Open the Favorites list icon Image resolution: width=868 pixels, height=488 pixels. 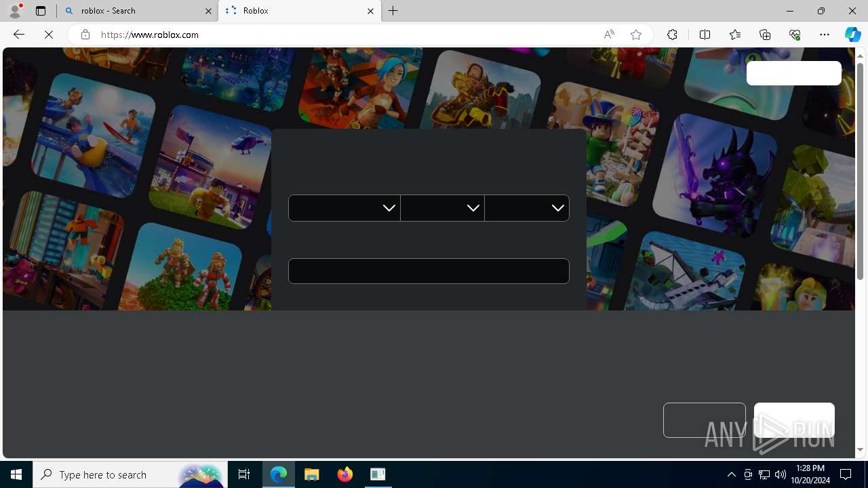(x=735, y=35)
